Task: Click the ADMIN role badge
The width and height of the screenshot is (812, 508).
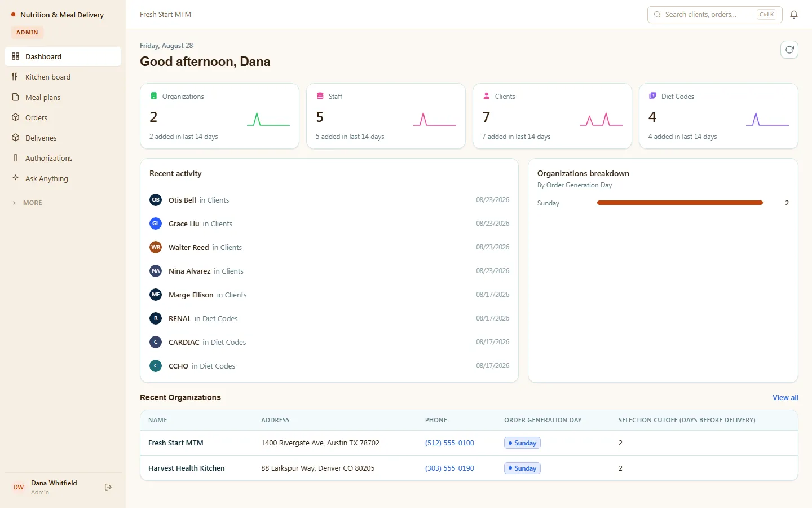Action: pos(27,33)
